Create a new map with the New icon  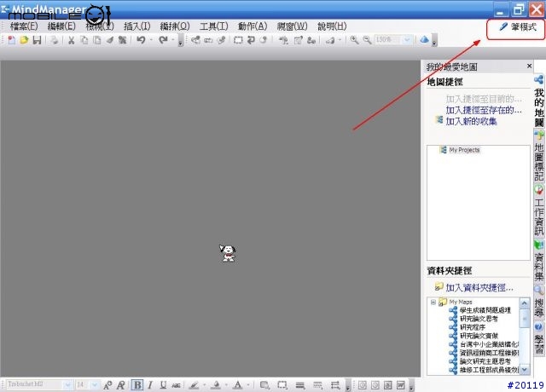11,40
